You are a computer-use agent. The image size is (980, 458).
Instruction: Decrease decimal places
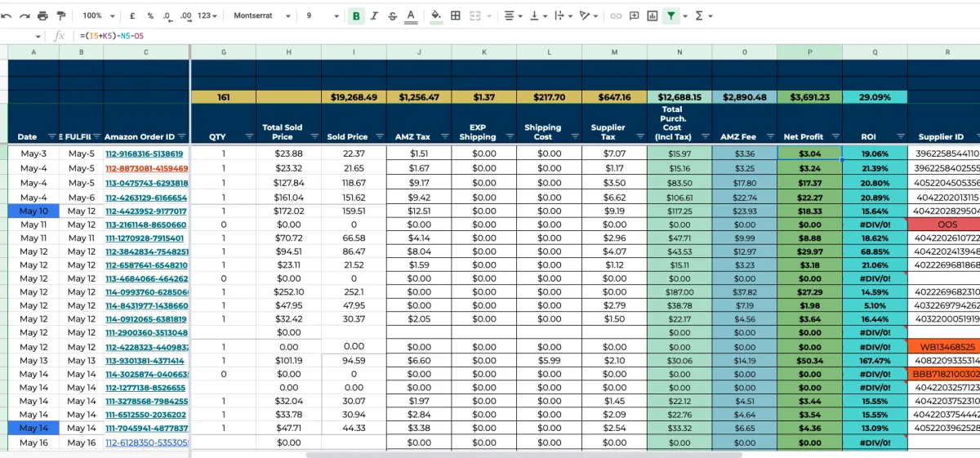(x=167, y=16)
